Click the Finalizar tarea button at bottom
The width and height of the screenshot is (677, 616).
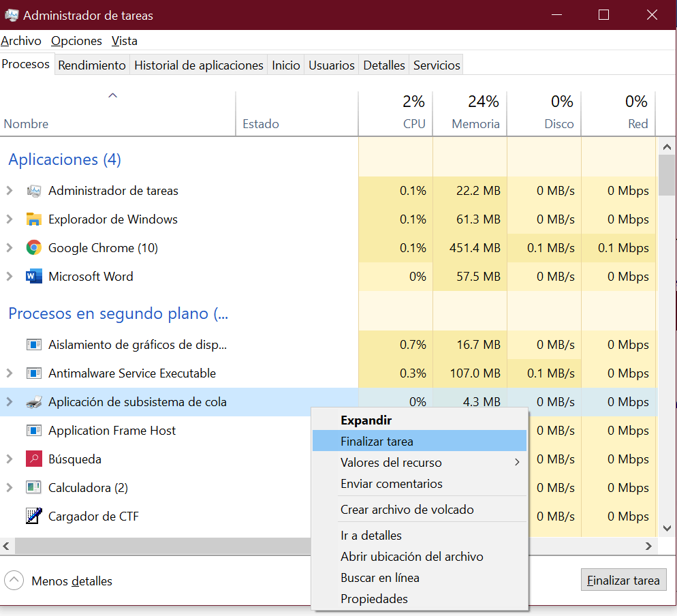pos(623,580)
